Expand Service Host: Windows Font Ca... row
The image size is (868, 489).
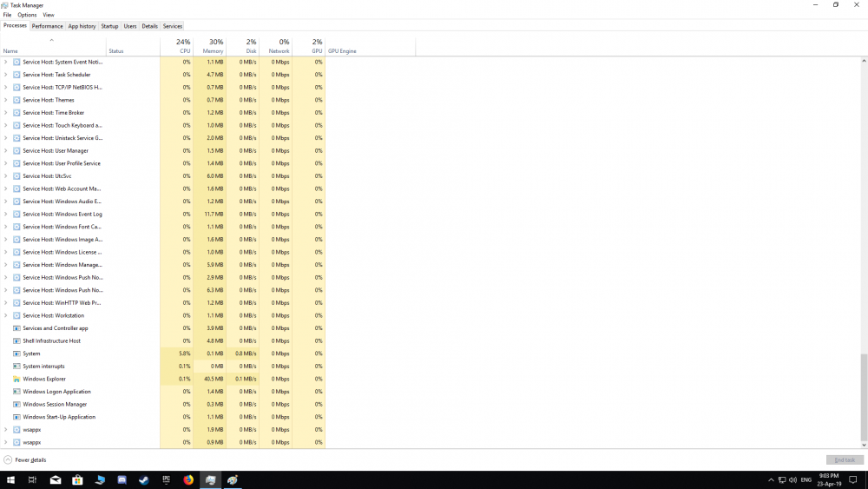point(5,227)
